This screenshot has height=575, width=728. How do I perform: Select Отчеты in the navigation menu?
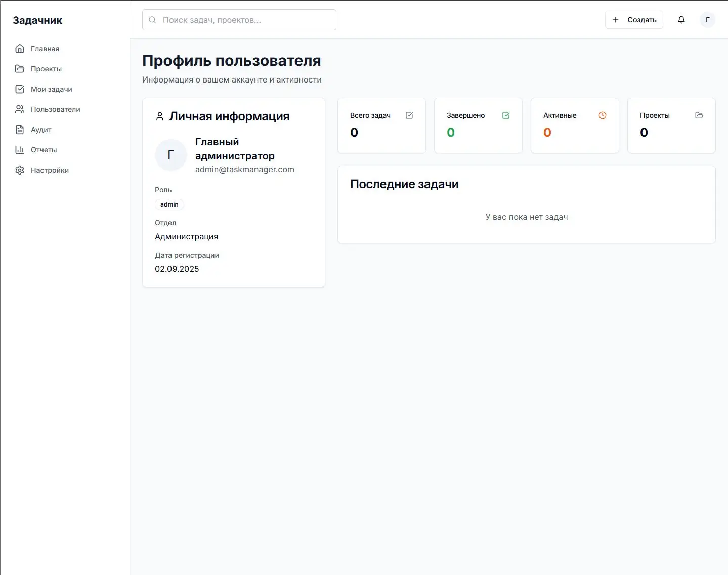pyautogui.click(x=44, y=149)
